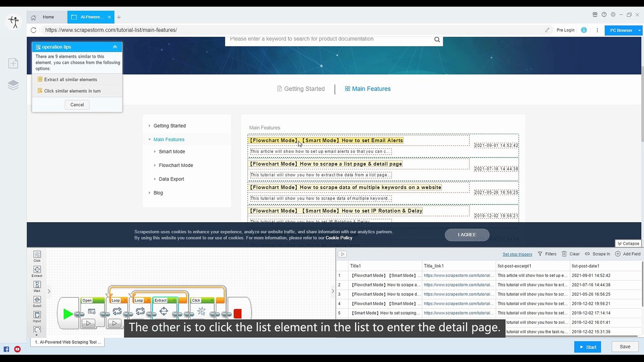Open the layers icon in left sidebar
This screenshot has width=644, height=362.
(x=13, y=85)
